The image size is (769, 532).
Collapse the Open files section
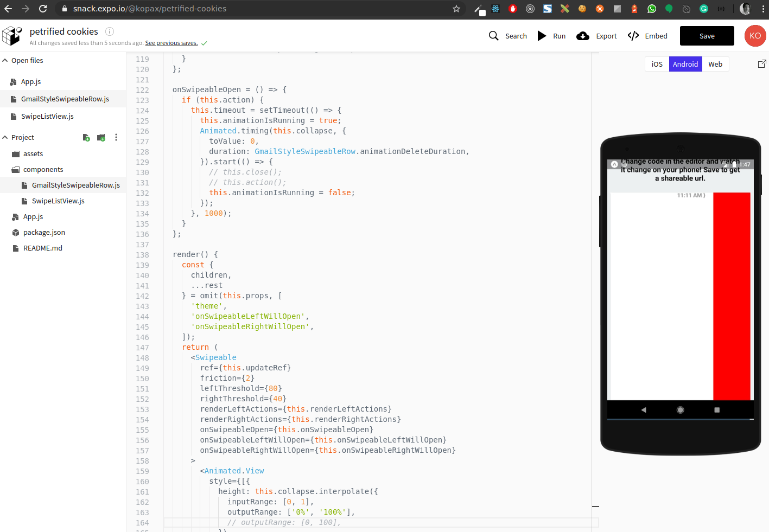5,60
